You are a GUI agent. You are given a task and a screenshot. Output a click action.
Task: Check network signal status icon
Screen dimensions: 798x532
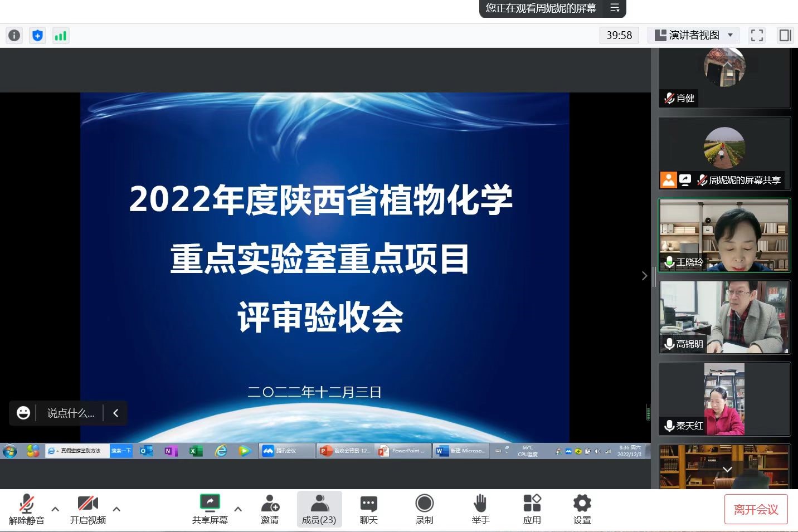click(x=61, y=36)
